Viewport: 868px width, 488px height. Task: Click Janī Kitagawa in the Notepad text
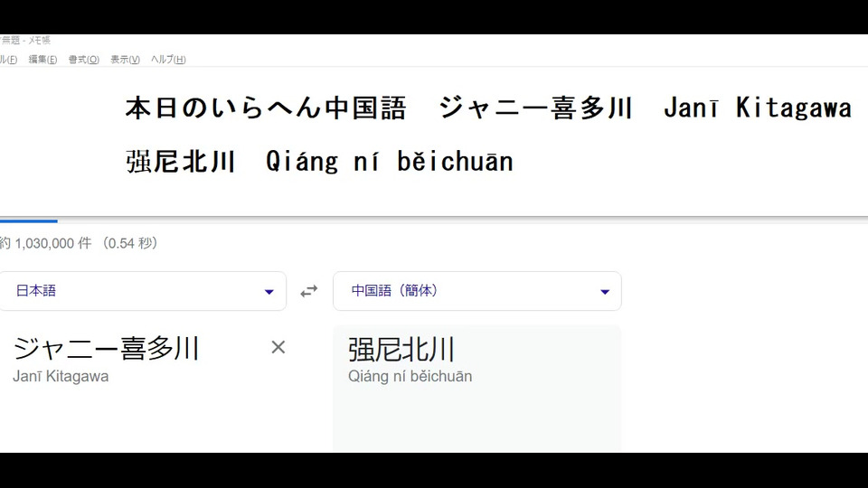coord(757,108)
